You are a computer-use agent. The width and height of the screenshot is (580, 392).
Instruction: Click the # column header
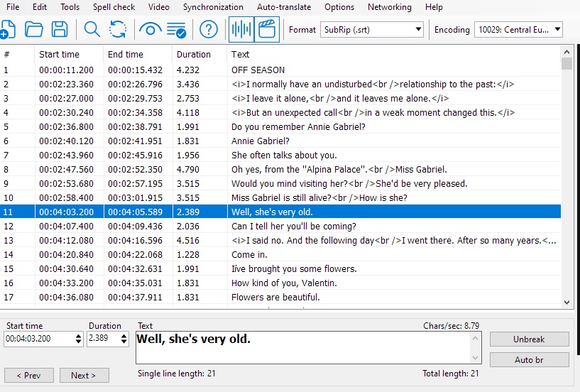17,55
